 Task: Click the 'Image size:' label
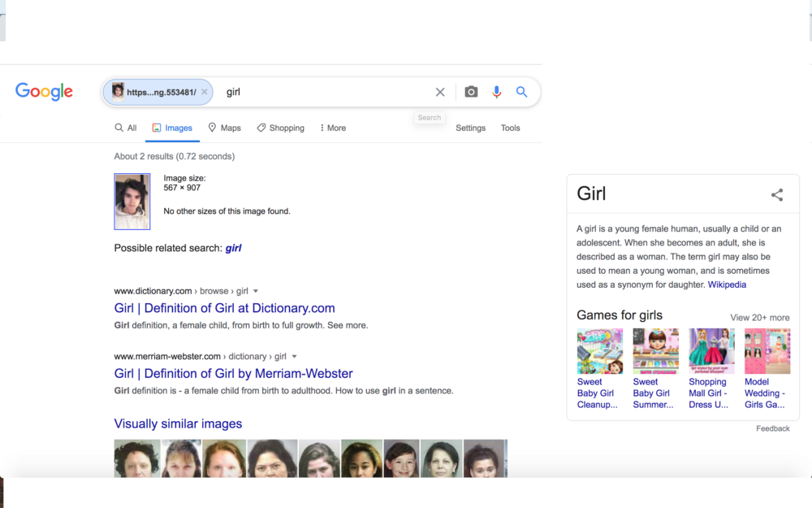(184, 178)
